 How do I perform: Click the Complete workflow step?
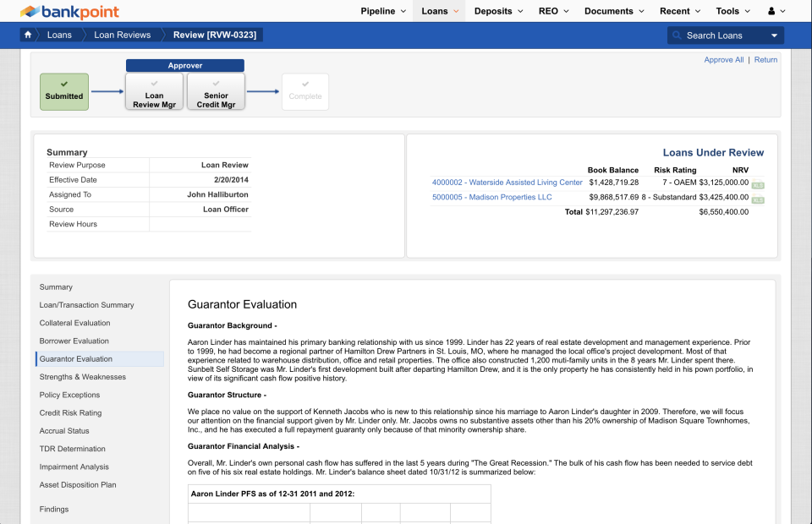304,92
